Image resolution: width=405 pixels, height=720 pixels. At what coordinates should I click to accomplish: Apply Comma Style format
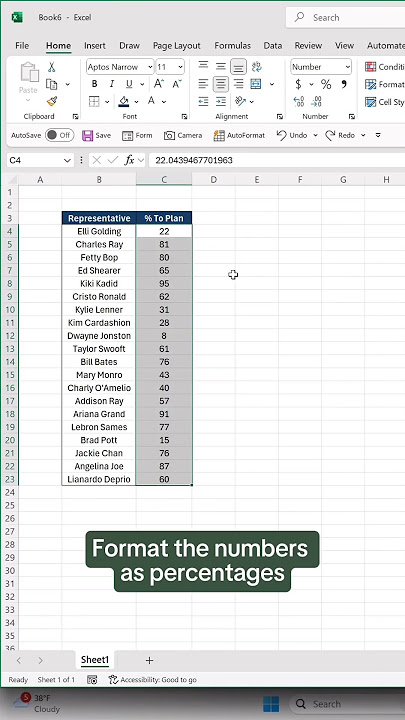click(343, 84)
